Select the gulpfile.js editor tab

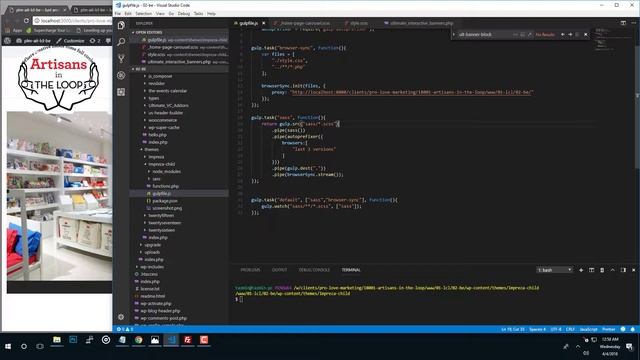pyautogui.click(x=248, y=23)
